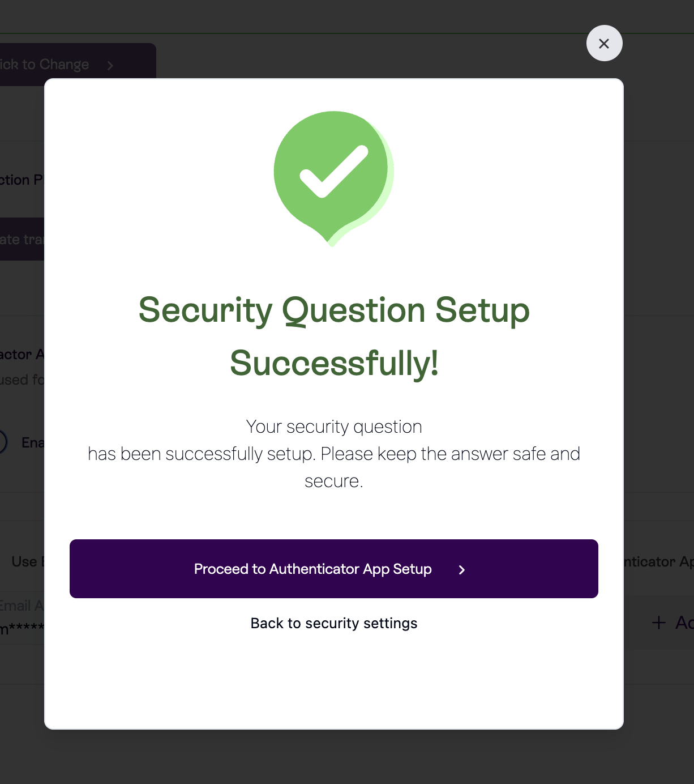Close the success dialog with the X button
Image resolution: width=694 pixels, height=784 pixels.
(x=604, y=44)
